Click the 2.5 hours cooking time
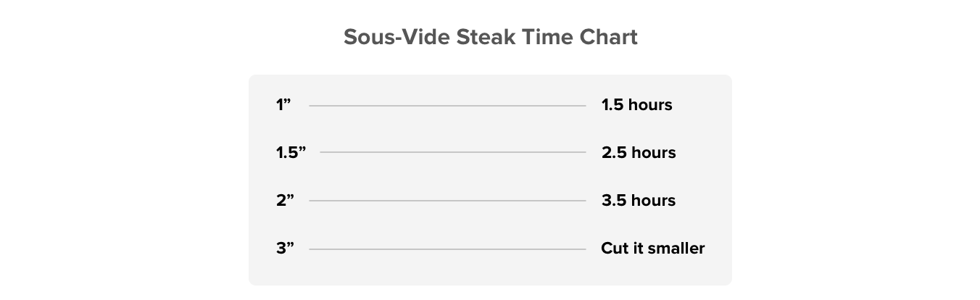The width and height of the screenshot is (980, 300). point(638,153)
